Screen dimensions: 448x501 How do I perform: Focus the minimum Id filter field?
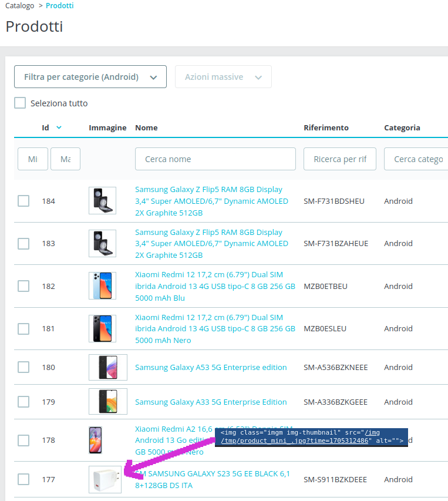coord(33,159)
